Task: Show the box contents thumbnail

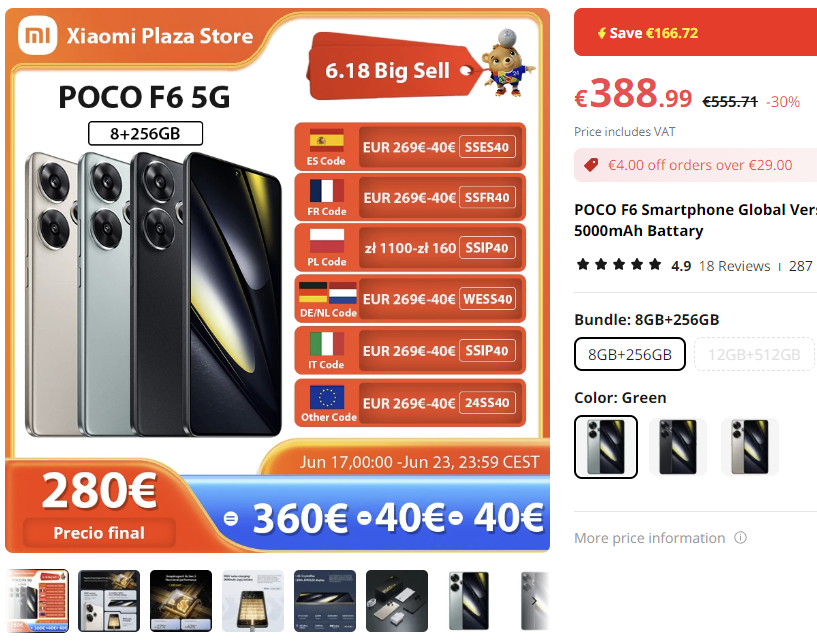Action: (397, 601)
